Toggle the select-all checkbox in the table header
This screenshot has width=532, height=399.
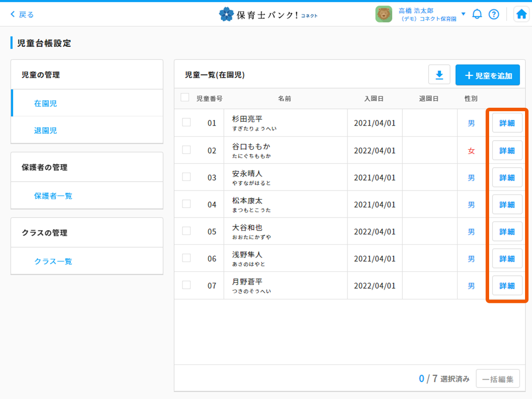pos(185,98)
